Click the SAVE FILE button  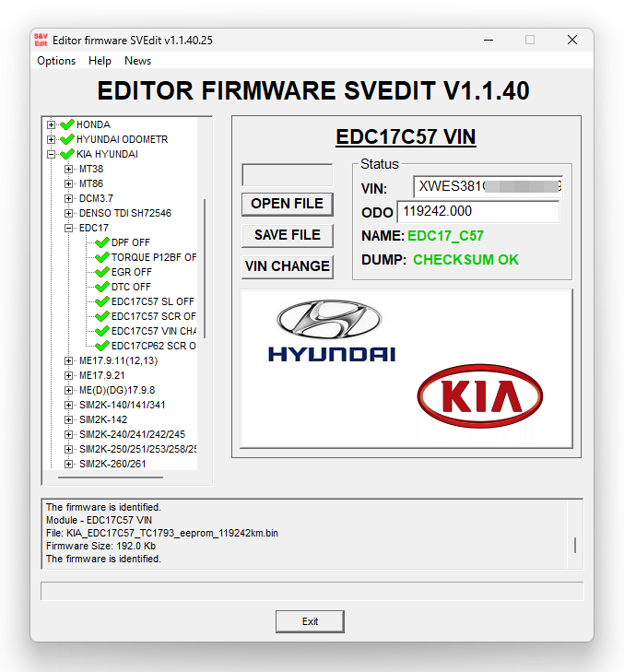pyautogui.click(x=288, y=235)
